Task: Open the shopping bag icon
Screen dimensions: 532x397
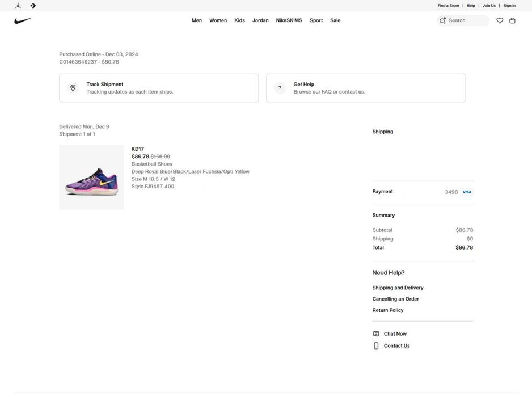Action: [512, 20]
